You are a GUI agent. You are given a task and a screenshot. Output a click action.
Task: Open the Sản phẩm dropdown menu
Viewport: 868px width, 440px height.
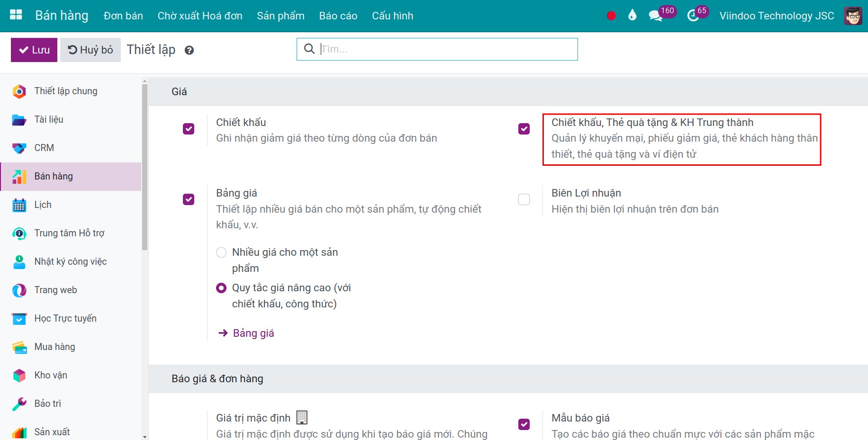(280, 16)
